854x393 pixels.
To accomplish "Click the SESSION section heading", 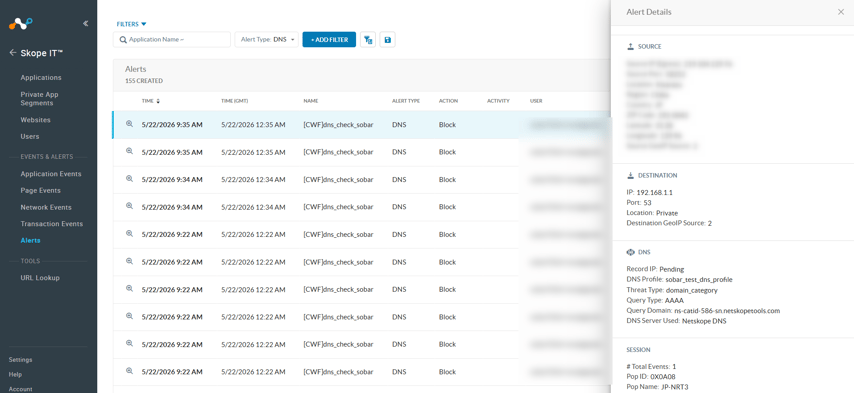I will click(638, 350).
